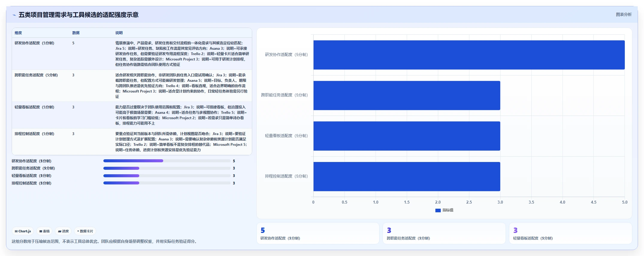
Task: Click the 跨职能任务适配度 chart bar
Action: click(x=407, y=96)
